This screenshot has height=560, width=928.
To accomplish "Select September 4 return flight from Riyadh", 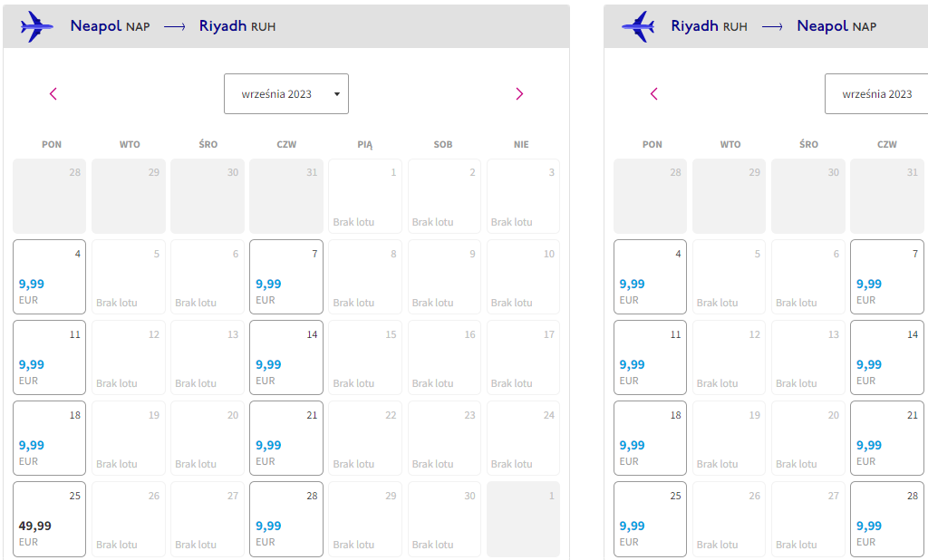I will click(650, 276).
